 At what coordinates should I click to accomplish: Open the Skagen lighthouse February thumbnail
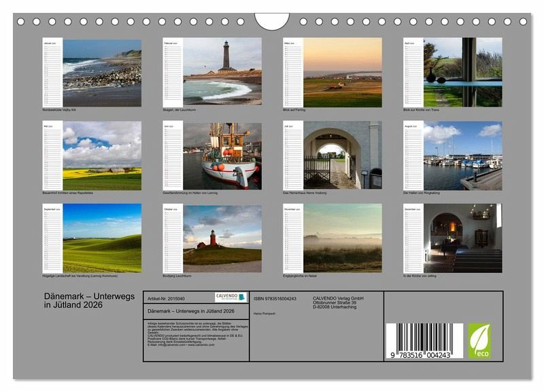pos(222,71)
